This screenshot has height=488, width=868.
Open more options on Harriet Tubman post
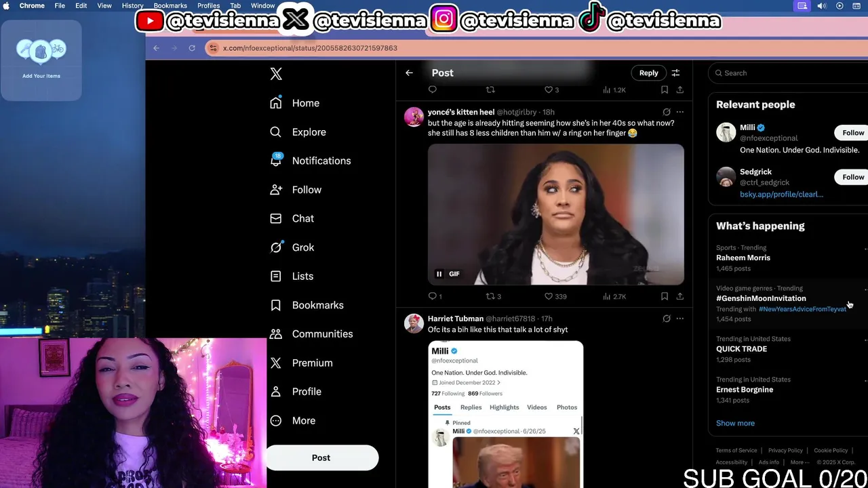680,319
